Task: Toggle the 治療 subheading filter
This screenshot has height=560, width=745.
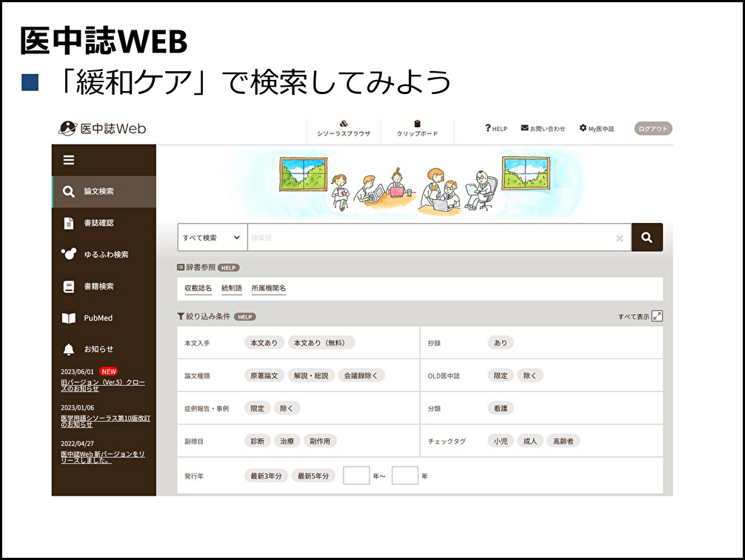Action: coord(287,441)
